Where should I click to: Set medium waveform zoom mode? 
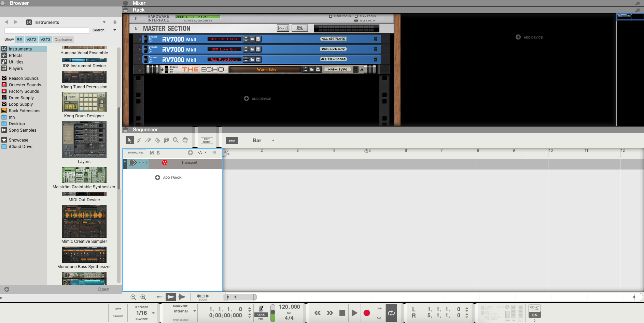point(170,297)
